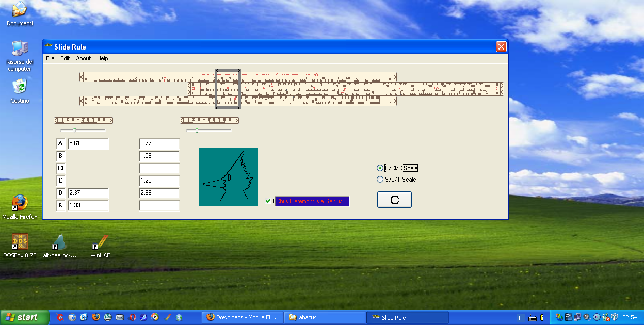Open the Windows start button
Viewport: 644px width, 325px height.
click(x=24, y=317)
